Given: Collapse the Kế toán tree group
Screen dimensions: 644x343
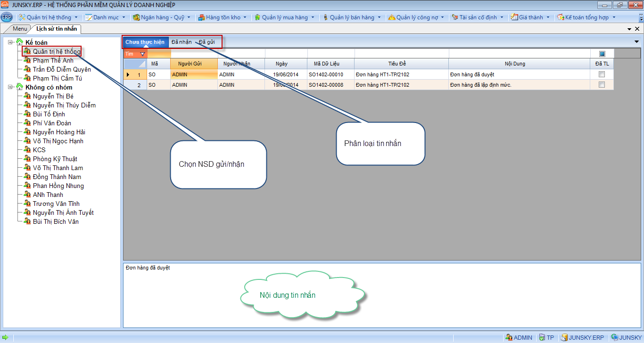Looking at the screenshot, I should [11, 42].
